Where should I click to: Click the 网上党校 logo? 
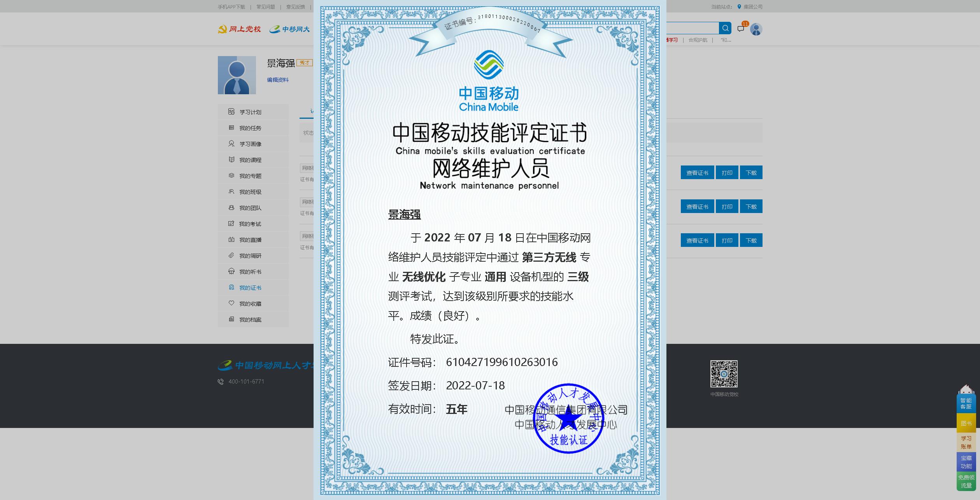(239, 29)
